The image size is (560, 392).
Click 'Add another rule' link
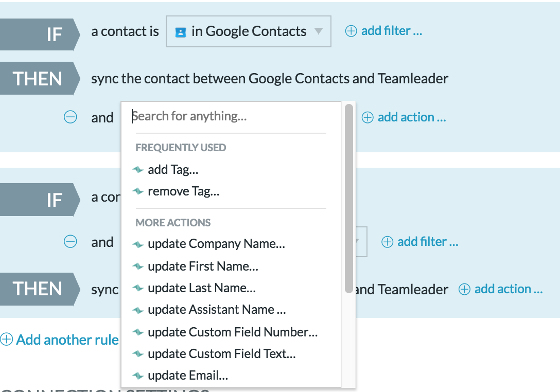click(x=67, y=340)
